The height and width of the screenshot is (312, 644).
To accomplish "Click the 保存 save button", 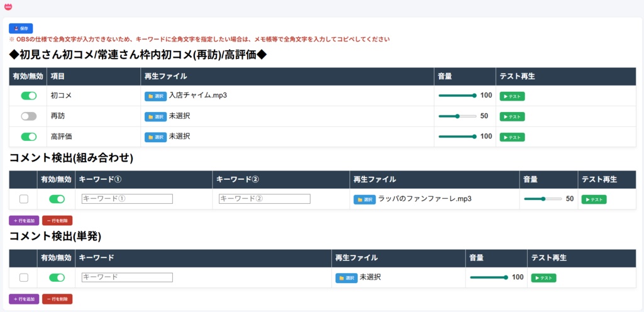I will click(x=21, y=28).
